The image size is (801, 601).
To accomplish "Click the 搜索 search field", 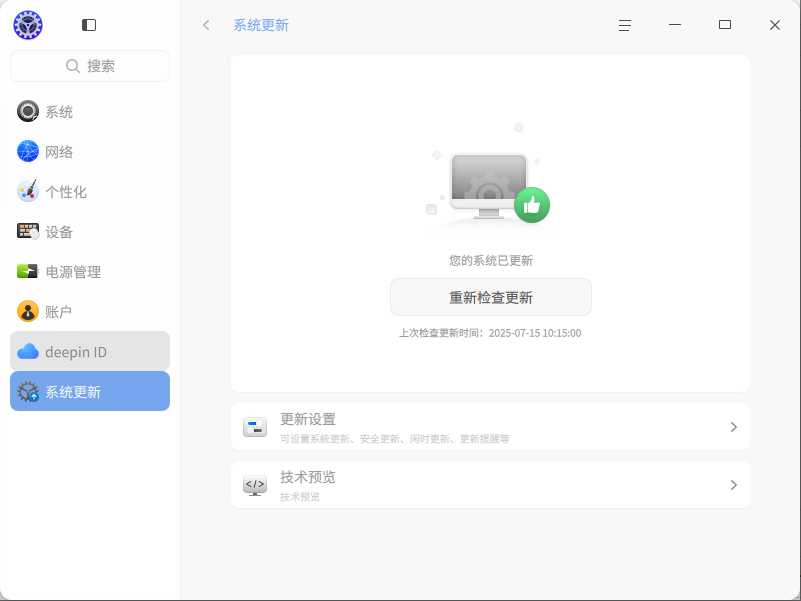I will coord(90,66).
